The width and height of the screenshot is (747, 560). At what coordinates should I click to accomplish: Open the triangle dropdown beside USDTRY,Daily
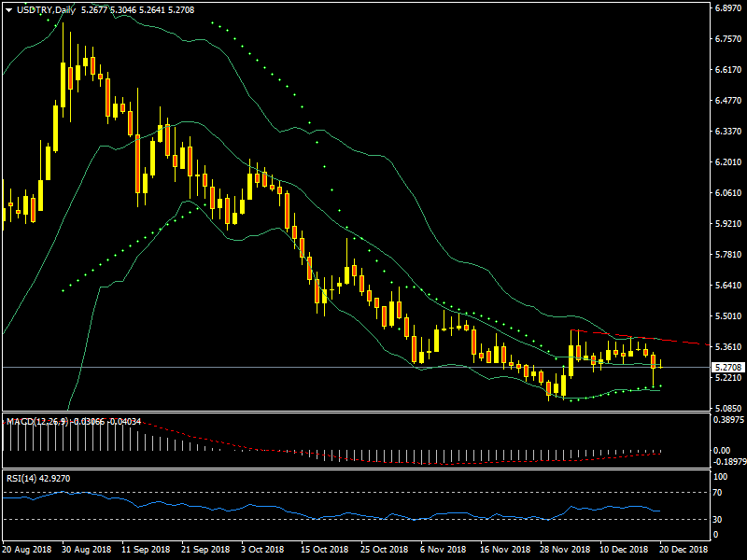pyautogui.click(x=8, y=9)
